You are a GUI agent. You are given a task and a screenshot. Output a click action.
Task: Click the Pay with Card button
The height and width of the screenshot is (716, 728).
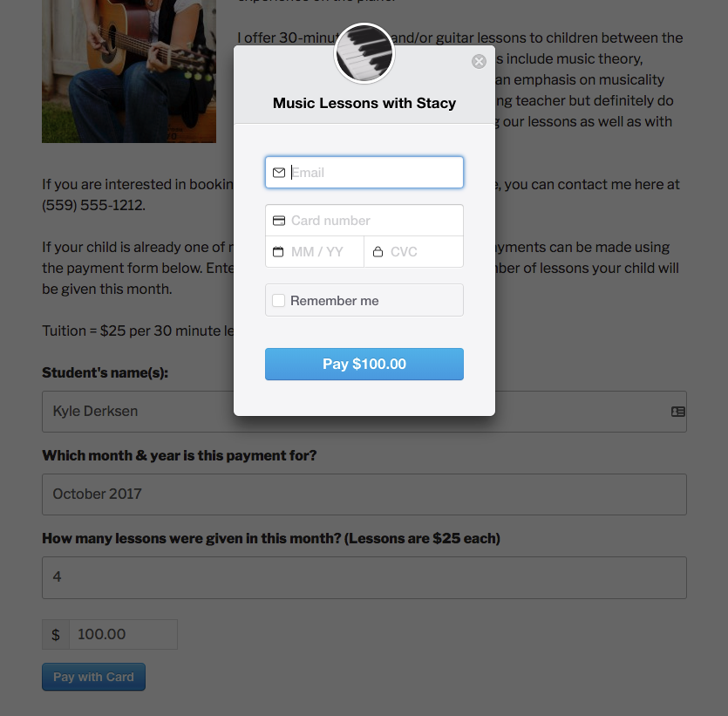94,677
